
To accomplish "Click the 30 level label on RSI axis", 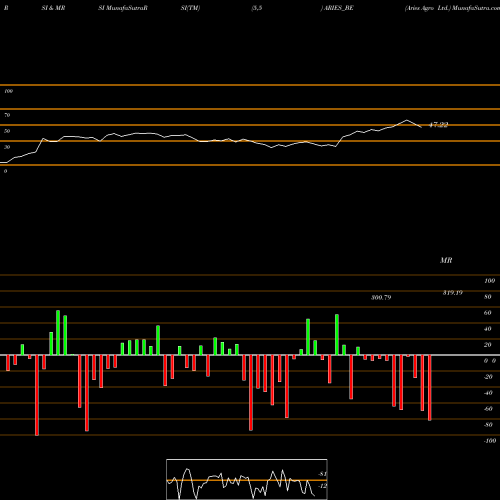I will point(7,147).
